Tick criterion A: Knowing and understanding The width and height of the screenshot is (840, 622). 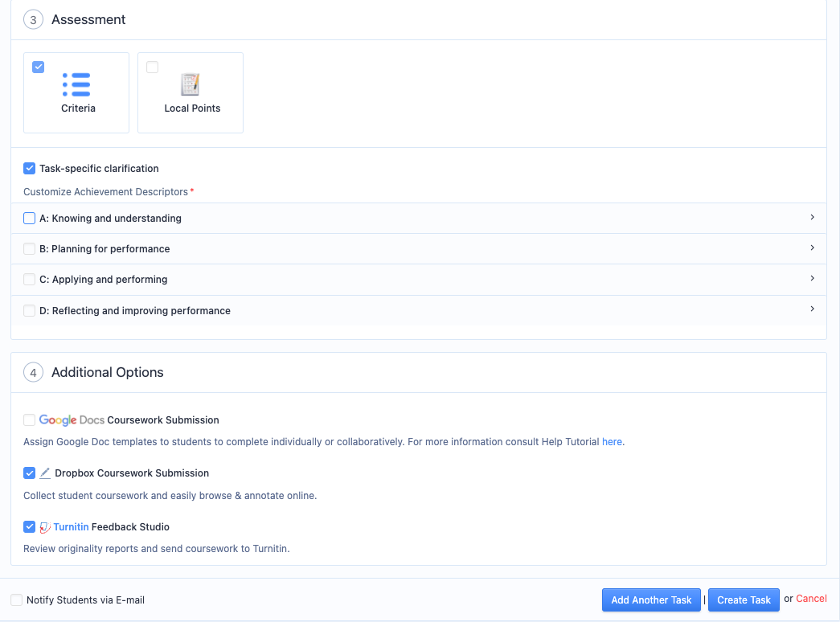[30, 219]
